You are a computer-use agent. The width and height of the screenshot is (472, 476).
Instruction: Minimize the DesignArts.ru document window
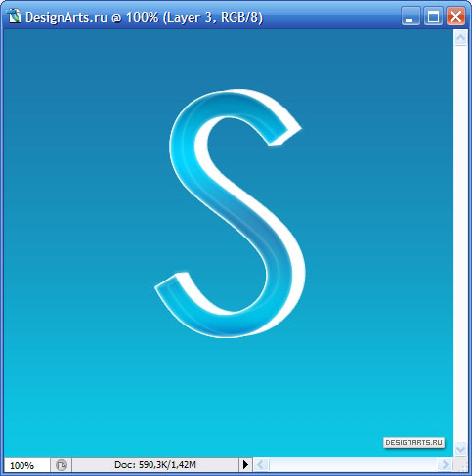(410, 17)
